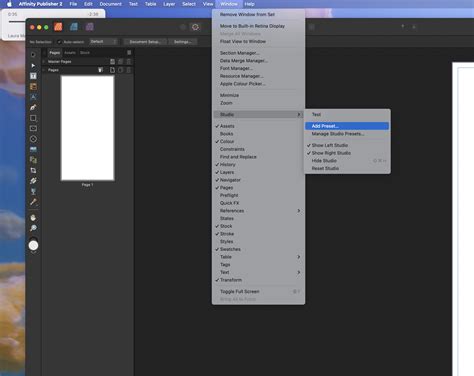Expand the Master Pages section
This screenshot has height=376, width=474.
pos(44,62)
